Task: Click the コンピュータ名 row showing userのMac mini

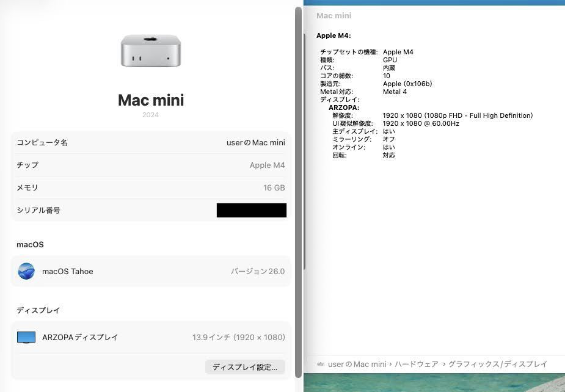Action: [x=151, y=142]
